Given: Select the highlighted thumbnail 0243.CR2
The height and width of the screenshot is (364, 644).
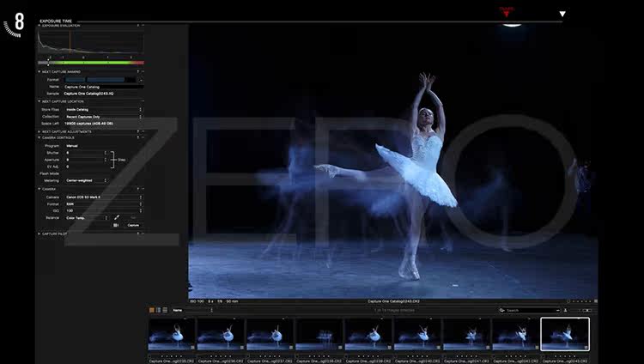Looking at the screenshot, I should click(x=565, y=335).
